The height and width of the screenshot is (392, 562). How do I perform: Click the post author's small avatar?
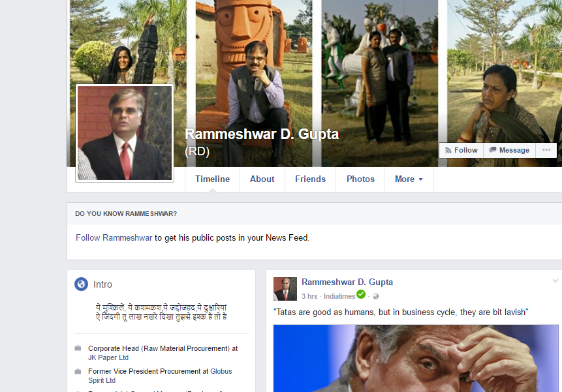(x=285, y=289)
